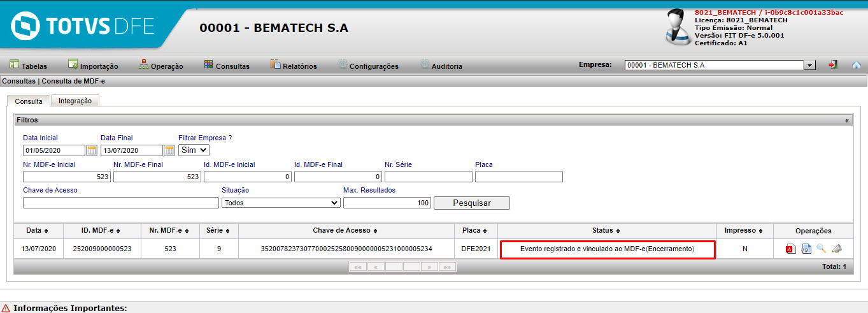
Task: Click the Placa input field
Action: tap(519, 177)
